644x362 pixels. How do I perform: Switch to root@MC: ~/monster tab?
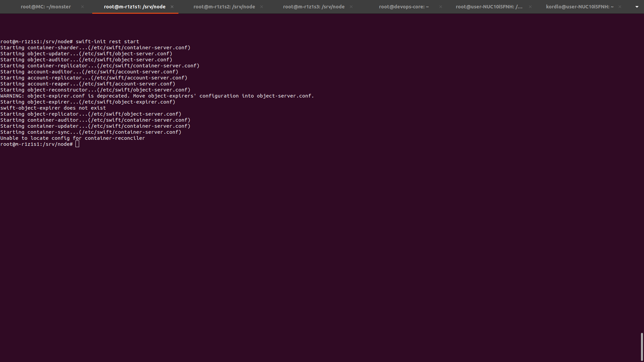coord(46,7)
